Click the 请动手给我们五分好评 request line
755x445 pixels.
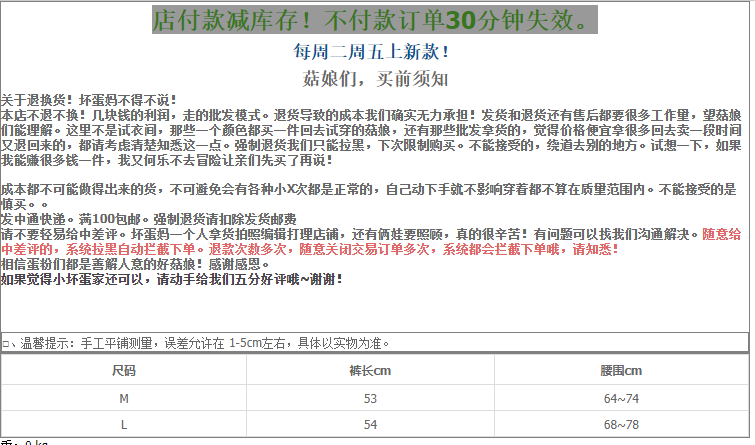click(x=172, y=279)
